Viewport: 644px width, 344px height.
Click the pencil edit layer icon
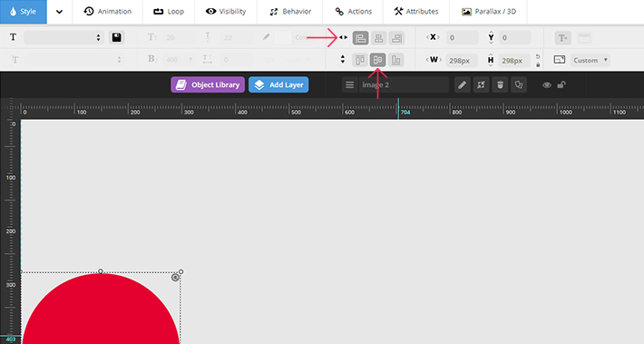462,85
